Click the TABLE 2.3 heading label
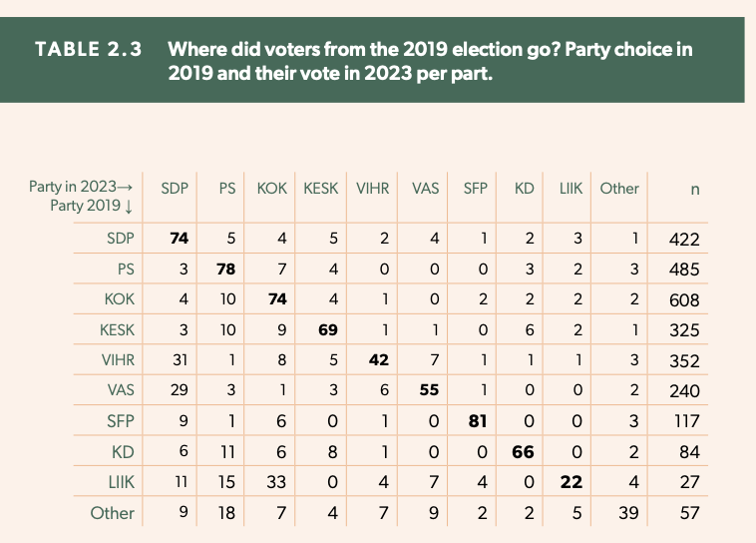Viewport: 756px width, 543px height. pyautogui.click(x=88, y=49)
